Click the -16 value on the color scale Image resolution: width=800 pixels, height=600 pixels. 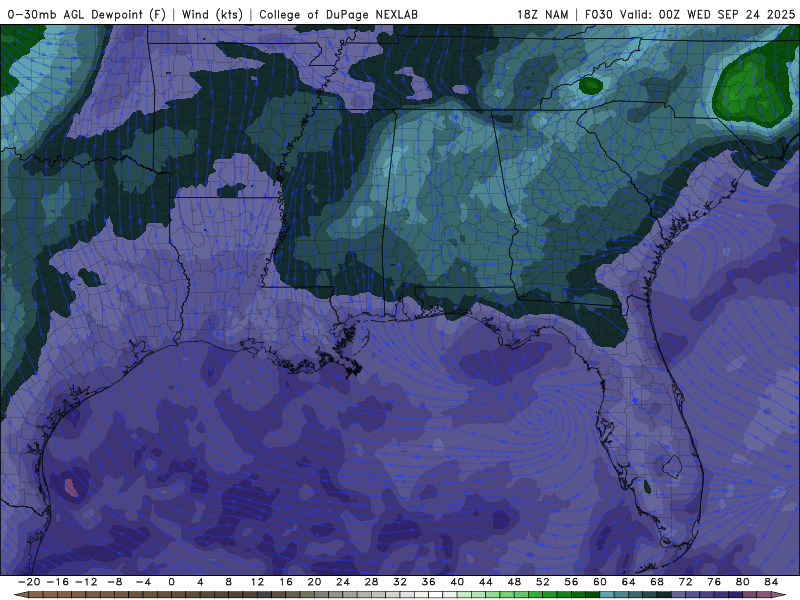coord(57,582)
